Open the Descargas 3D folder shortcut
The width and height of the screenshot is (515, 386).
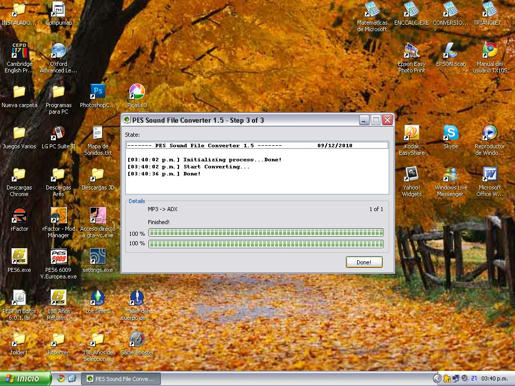[97, 179]
